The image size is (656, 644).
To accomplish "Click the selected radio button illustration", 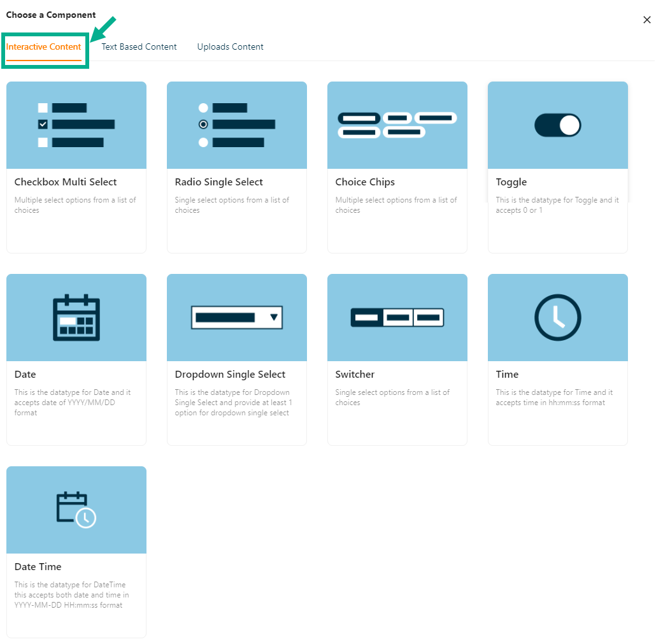I will click(203, 125).
